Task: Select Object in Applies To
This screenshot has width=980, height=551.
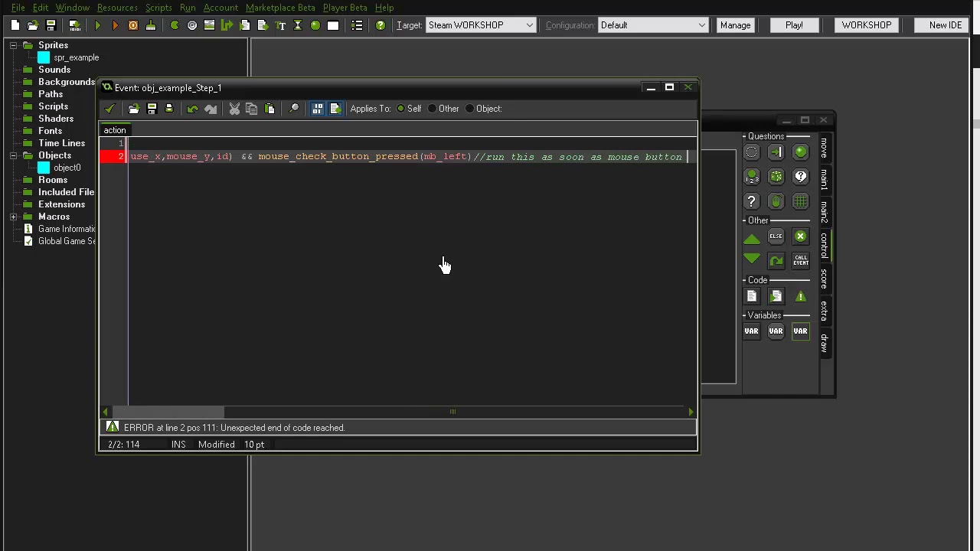Action: click(484, 109)
